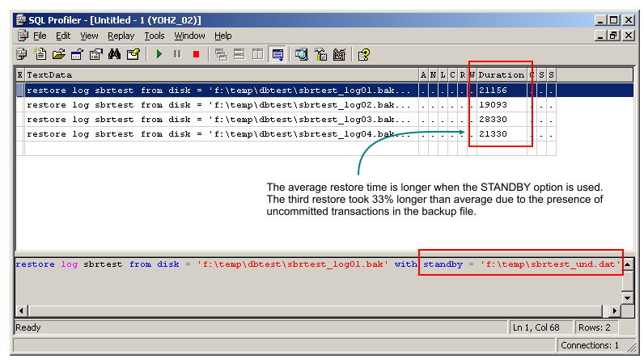The image size is (644, 363).
Task: Click the SQL Profiler title bar icon
Action: point(21,19)
